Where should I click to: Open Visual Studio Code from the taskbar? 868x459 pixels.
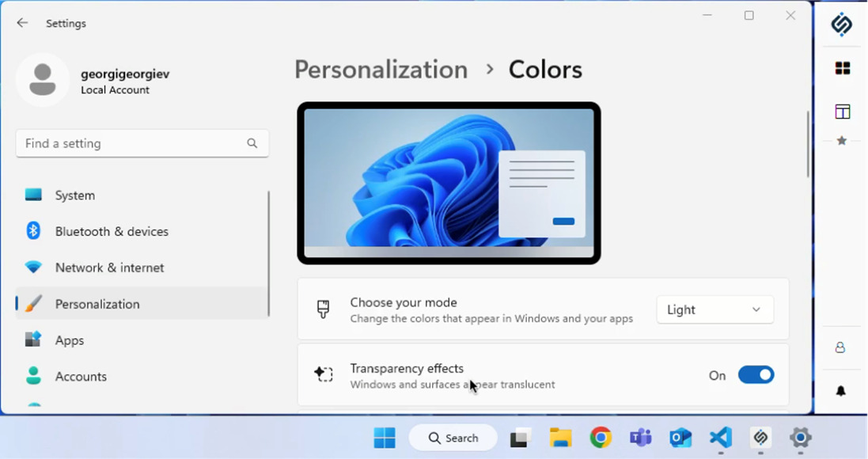[x=721, y=438]
